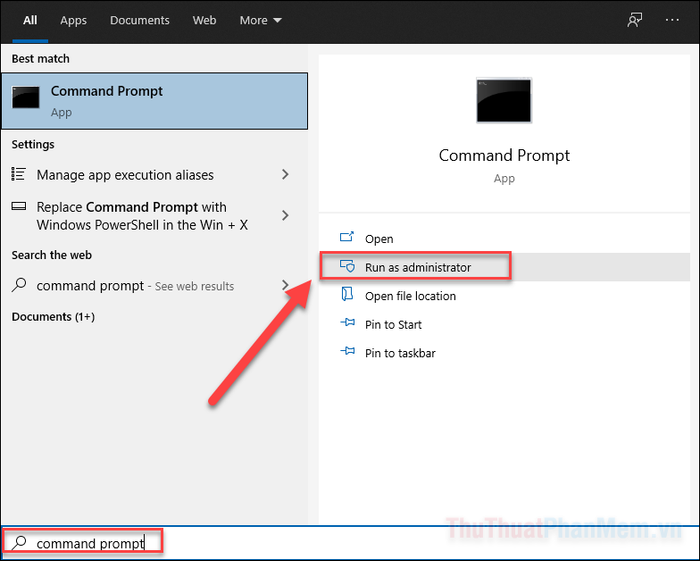This screenshot has width=700, height=561.
Task: Click the feedback person icon
Action: pyautogui.click(x=634, y=20)
